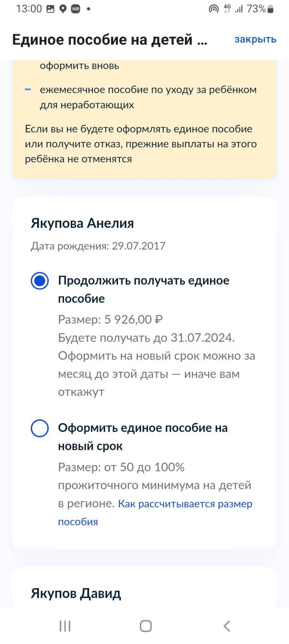289x644 pixels.
Task: Tap 'закрыть' link in the header
Action: (x=255, y=39)
